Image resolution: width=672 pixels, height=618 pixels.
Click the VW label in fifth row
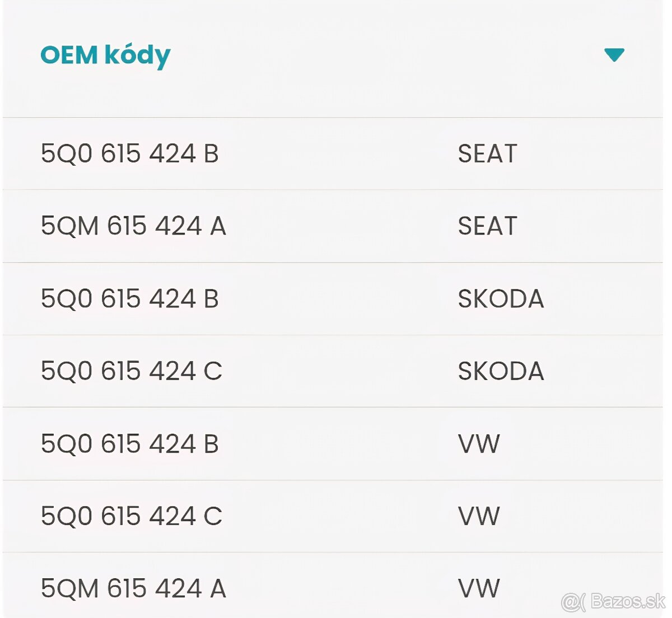tap(479, 443)
